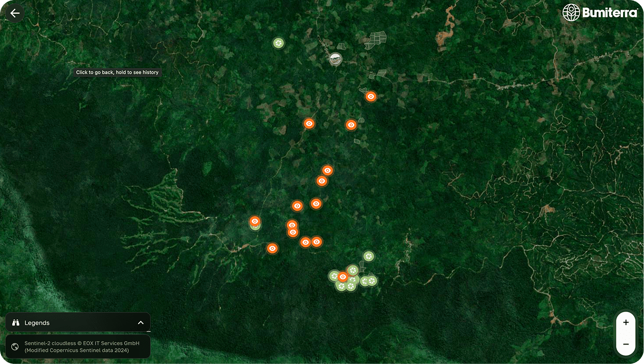
Task: Open the gray photo thumbnail marker
Action: coord(335,59)
